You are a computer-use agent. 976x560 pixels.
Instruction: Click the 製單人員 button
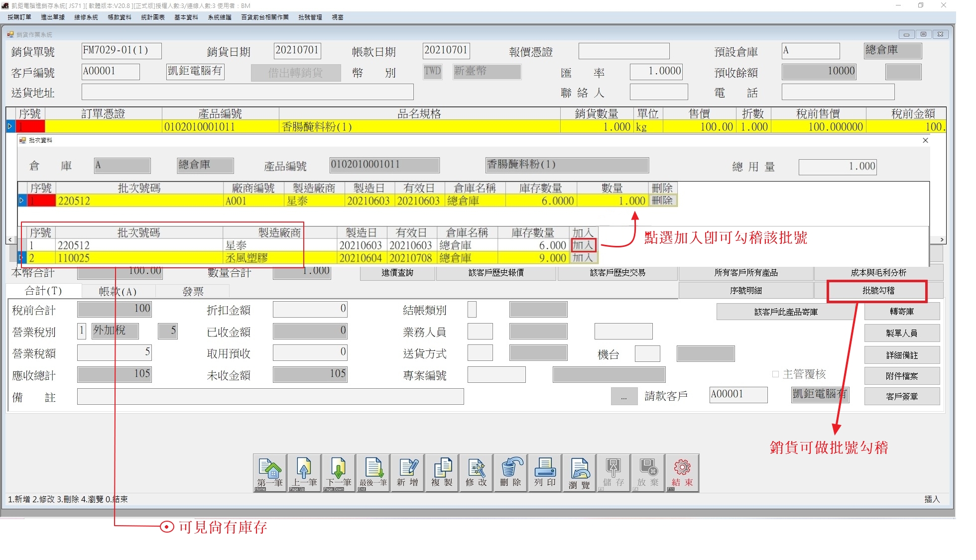coord(902,333)
